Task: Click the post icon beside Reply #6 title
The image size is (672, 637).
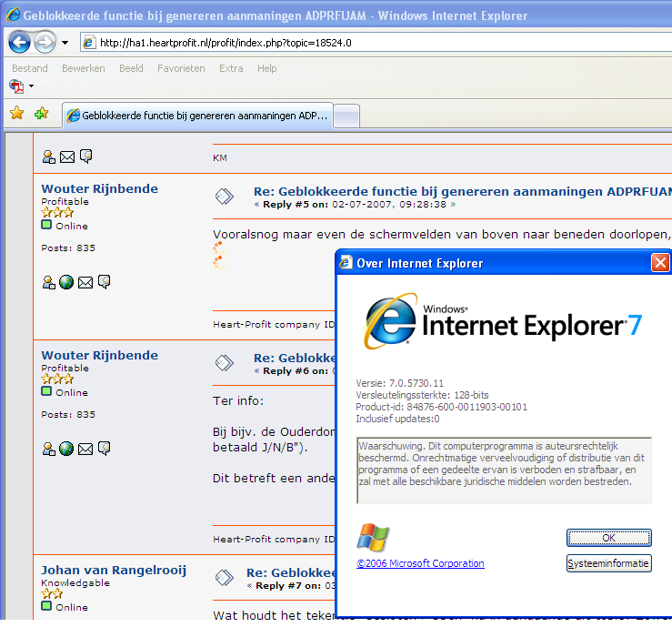Action: click(x=224, y=363)
